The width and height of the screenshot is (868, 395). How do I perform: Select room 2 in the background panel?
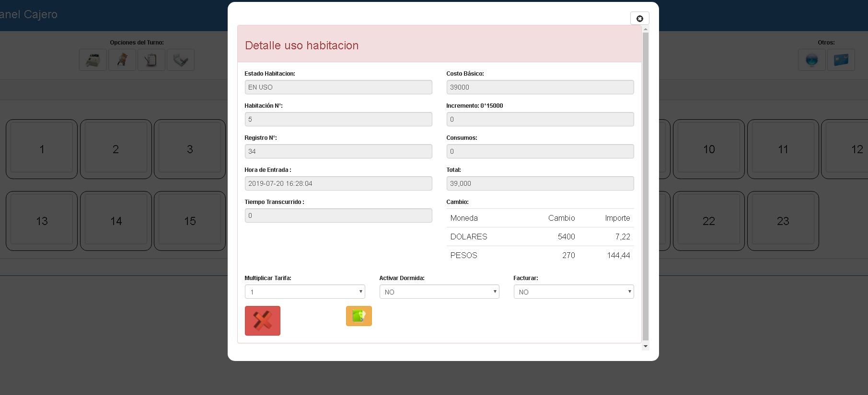point(116,149)
